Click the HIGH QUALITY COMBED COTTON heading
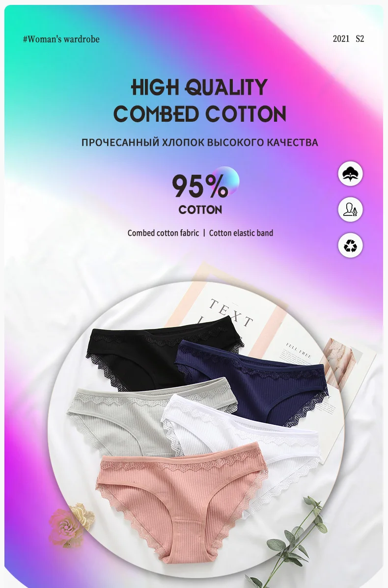Screen dimensions: 388x588 199,101
